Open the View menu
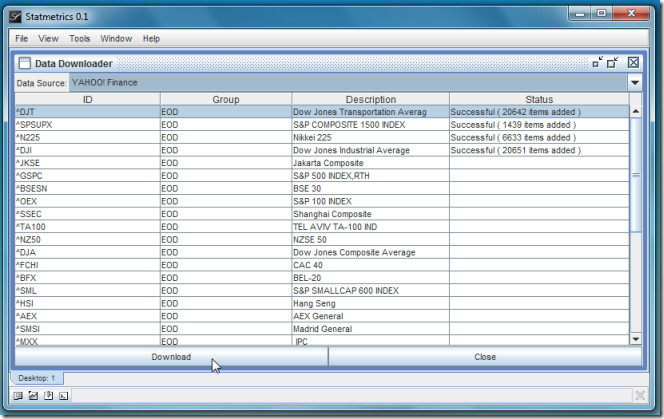The image size is (664, 419). (48, 39)
